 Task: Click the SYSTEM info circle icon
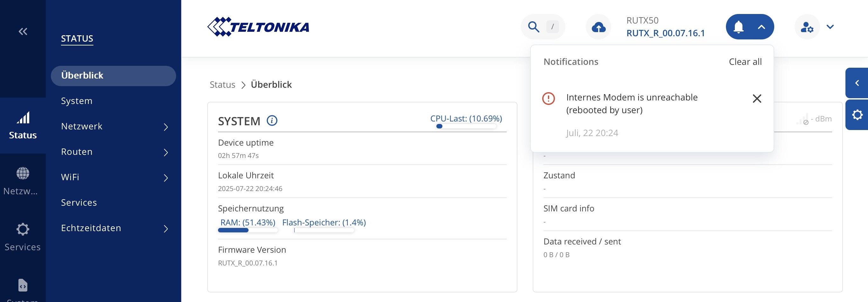click(272, 120)
